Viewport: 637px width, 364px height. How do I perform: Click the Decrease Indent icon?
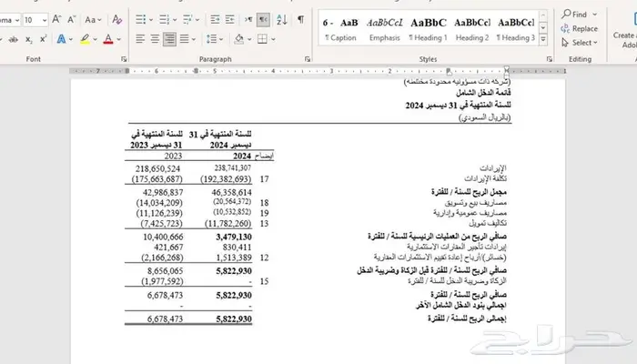coord(215,19)
